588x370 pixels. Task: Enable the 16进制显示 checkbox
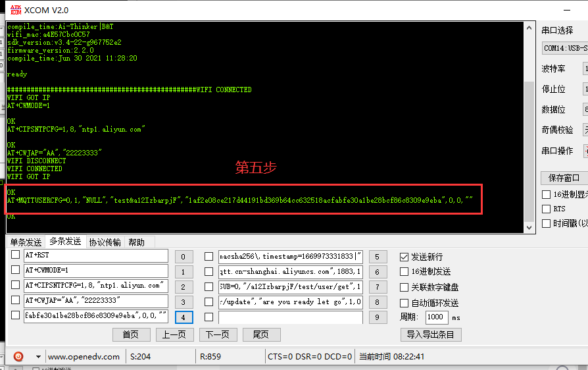[x=546, y=194]
